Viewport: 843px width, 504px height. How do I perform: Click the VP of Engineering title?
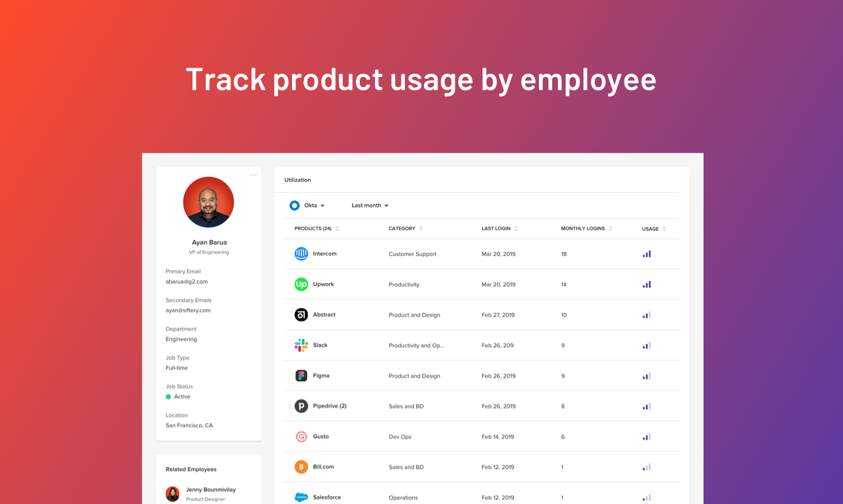208,253
